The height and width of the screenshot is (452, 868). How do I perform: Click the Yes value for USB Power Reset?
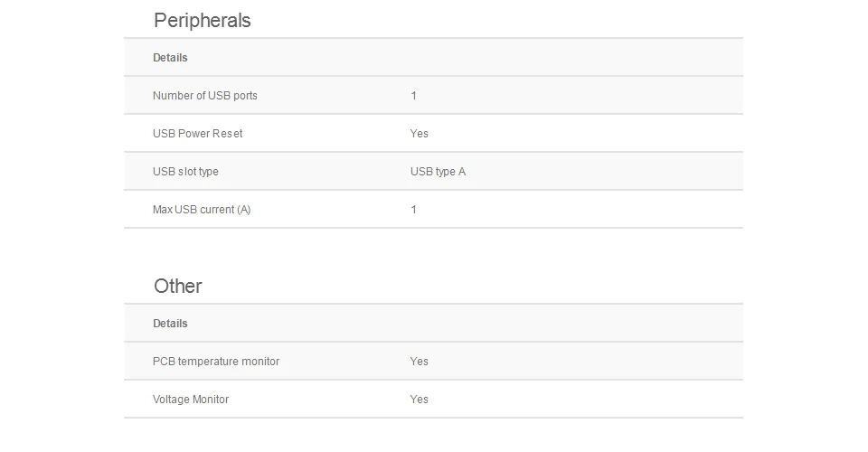(x=419, y=134)
